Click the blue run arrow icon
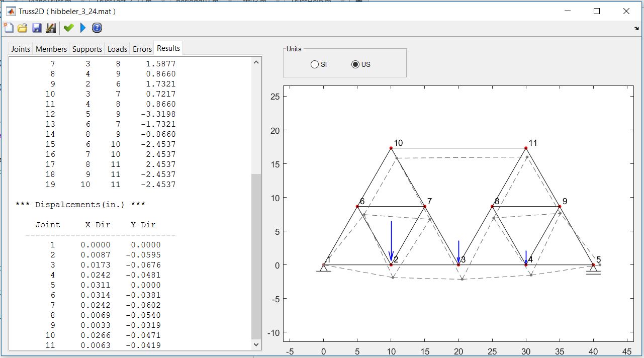Viewport: 644px width, 358px height. tap(82, 28)
